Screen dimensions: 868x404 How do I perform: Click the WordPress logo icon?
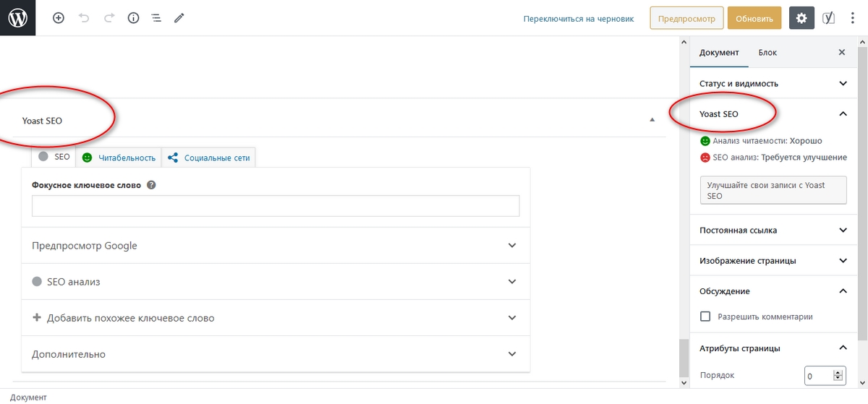click(x=17, y=18)
